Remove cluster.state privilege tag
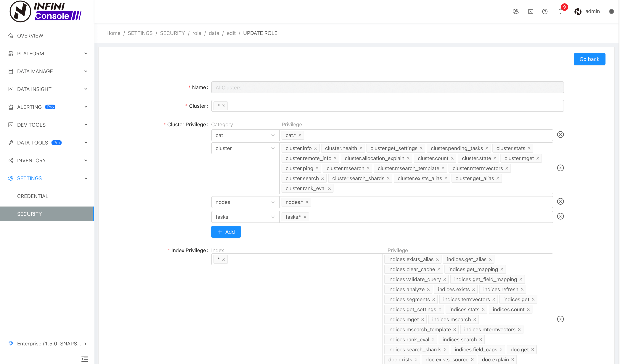The height and width of the screenshot is (364, 620). tap(495, 158)
